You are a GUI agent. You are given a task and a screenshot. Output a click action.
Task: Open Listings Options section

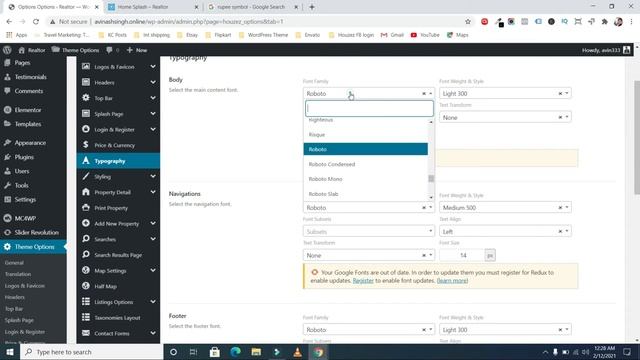point(118,302)
